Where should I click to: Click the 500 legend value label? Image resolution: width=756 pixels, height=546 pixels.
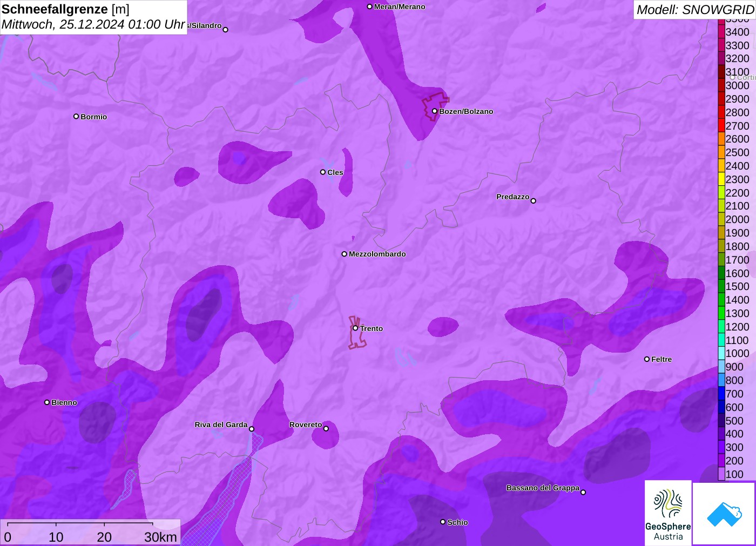(x=734, y=421)
